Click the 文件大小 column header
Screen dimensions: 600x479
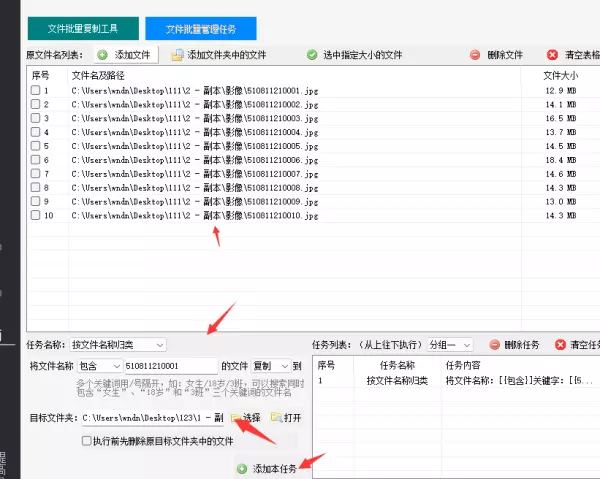[561, 76]
